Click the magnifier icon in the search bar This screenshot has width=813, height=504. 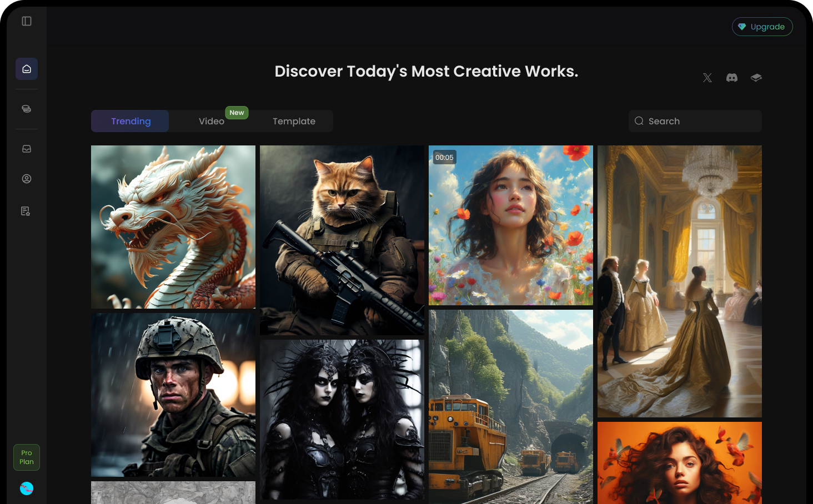(x=639, y=121)
